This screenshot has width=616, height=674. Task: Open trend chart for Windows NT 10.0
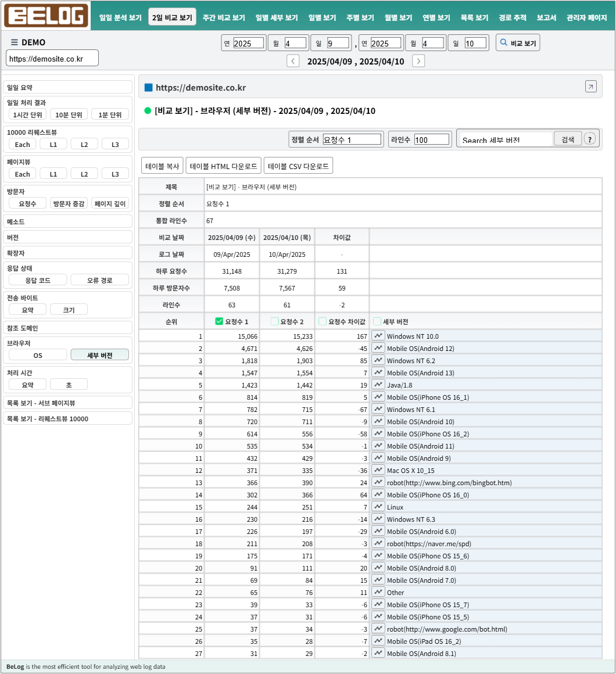(378, 336)
